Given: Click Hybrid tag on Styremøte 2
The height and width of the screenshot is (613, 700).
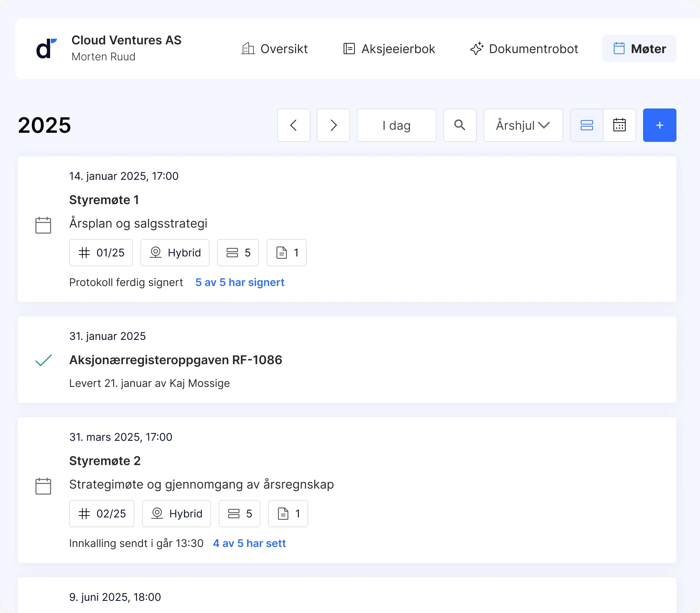Looking at the screenshot, I should tap(176, 514).
